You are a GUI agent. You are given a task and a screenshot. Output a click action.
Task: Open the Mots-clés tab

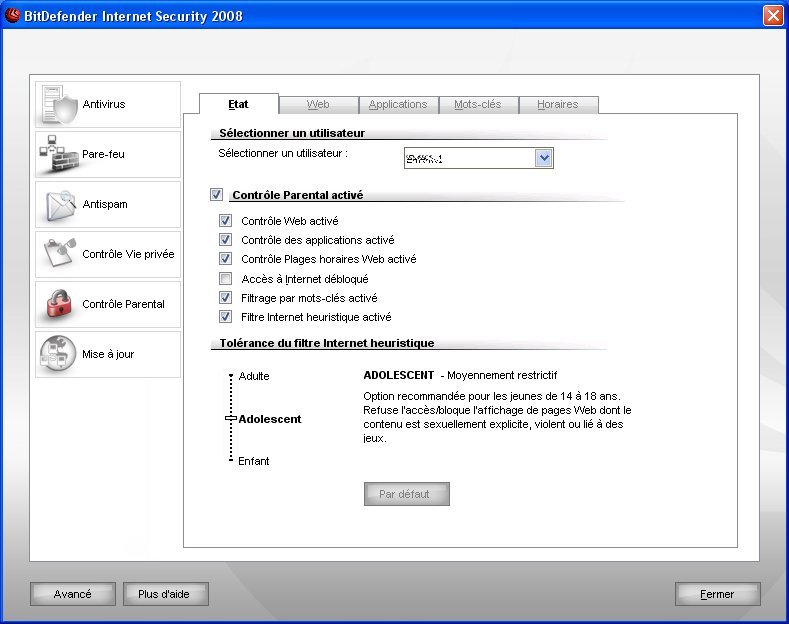478,104
